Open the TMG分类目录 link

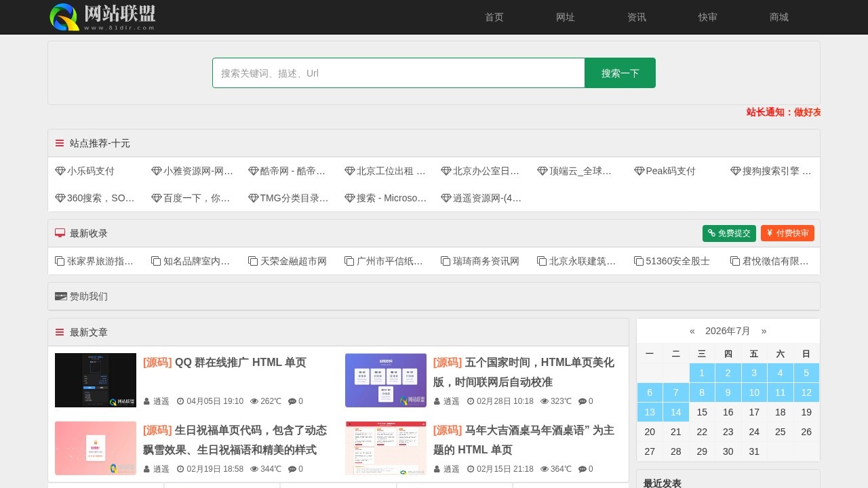pyautogui.click(x=288, y=198)
